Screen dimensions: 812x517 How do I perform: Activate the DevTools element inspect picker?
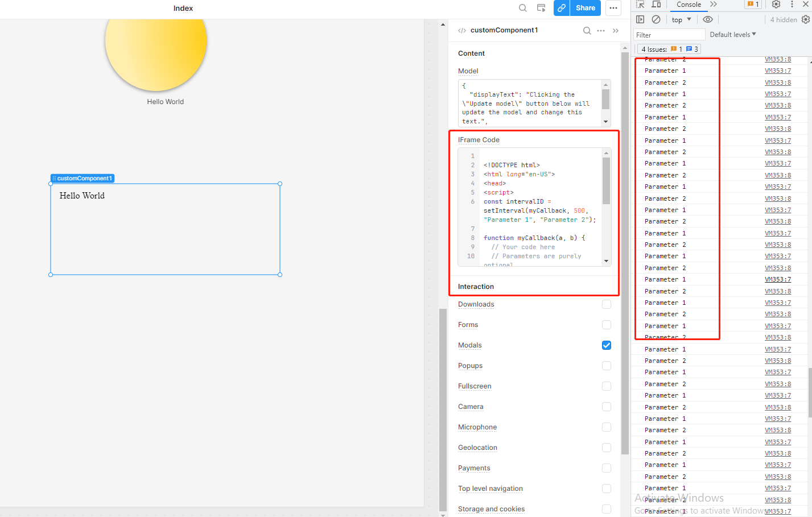pyautogui.click(x=640, y=5)
